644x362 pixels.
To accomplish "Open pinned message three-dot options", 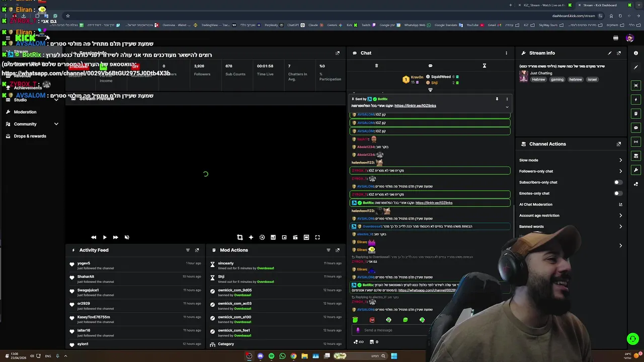I will (x=507, y=99).
